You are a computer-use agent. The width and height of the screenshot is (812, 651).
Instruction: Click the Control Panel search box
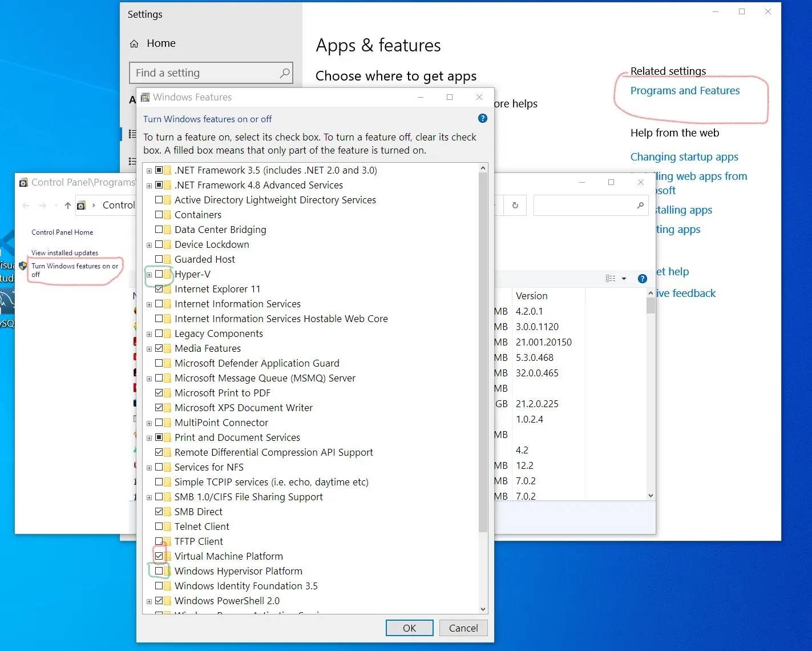coord(591,206)
